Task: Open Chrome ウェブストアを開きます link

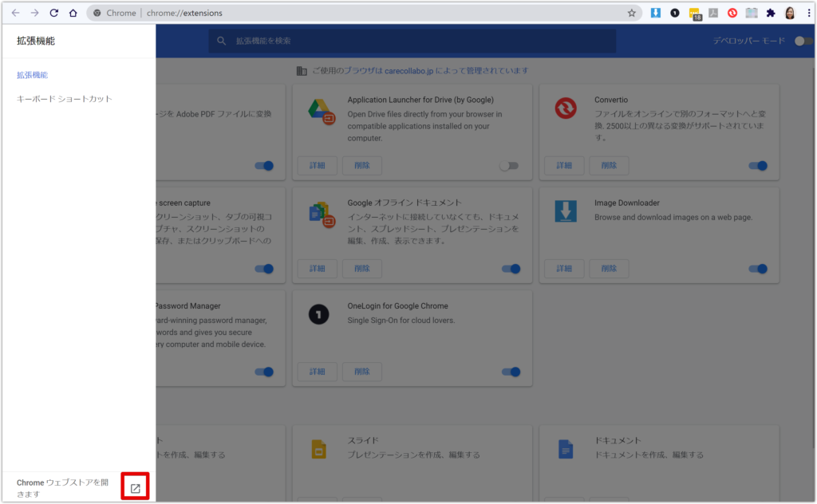Action: pyautogui.click(x=62, y=488)
